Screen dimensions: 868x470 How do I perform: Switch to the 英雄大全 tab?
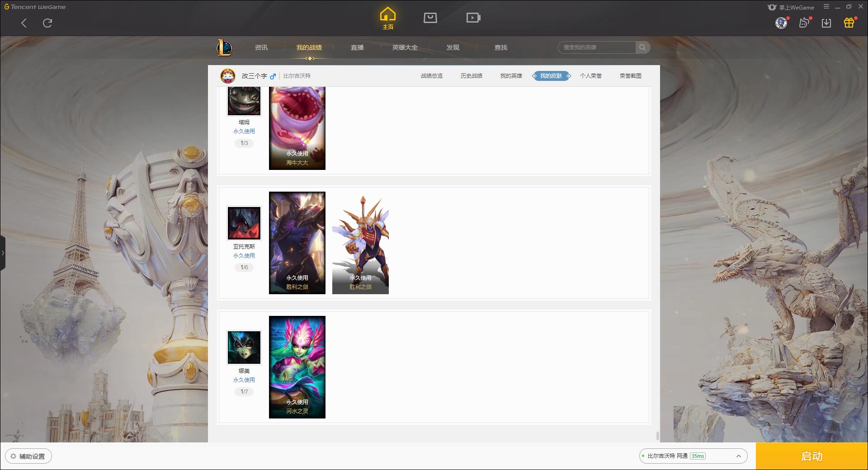405,47
